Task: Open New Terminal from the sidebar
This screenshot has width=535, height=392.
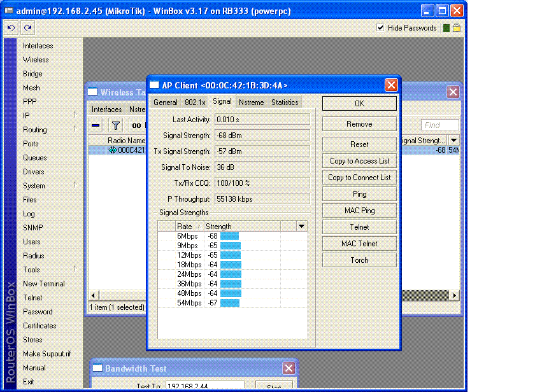Action: 44,284
